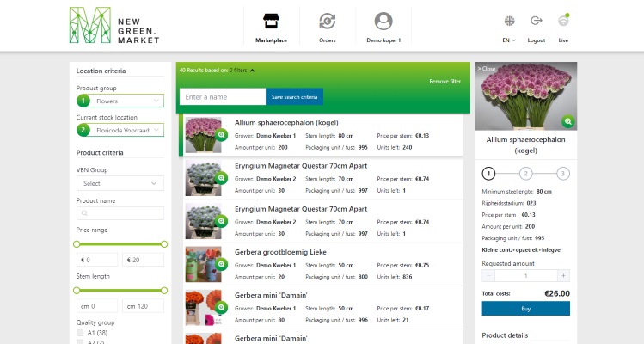The height and width of the screenshot is (344, 644).
Task: Switch to the Marketplace tab label
Action: (271, 40)
